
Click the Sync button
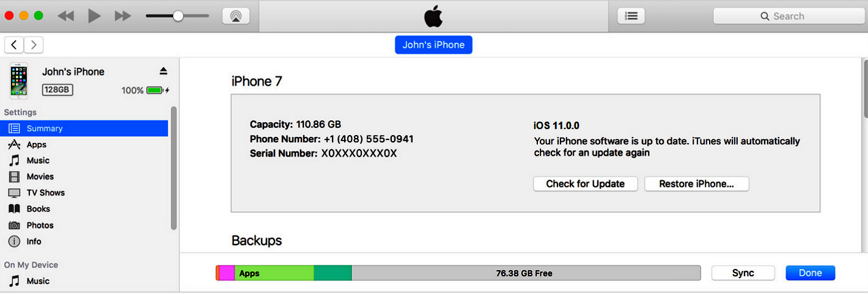coord(743,273)
